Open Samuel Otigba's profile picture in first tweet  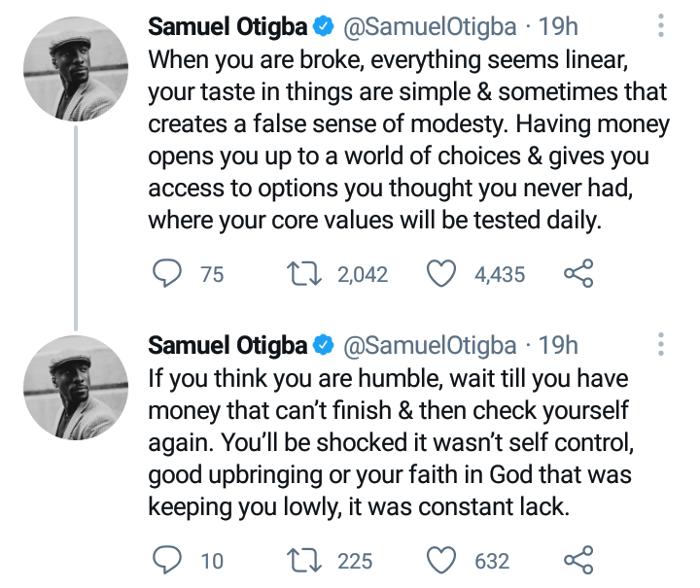point(76,74)
